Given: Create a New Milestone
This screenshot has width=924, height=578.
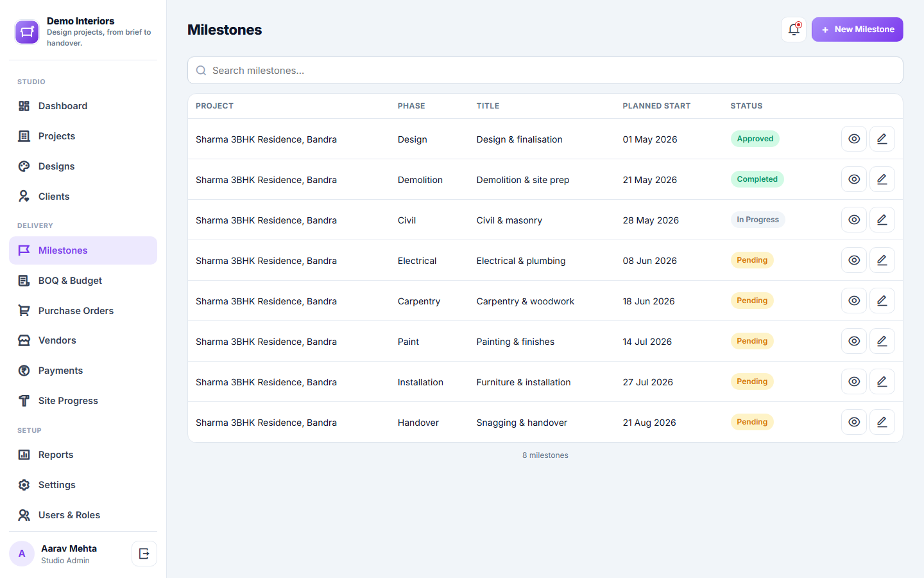Looking at the screenshot, I should [x=857, y=30].
